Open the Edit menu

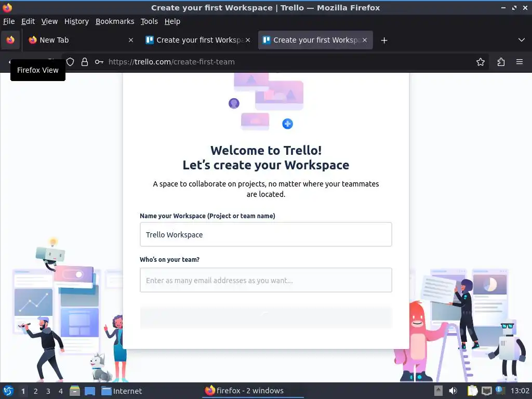point(28,21)
